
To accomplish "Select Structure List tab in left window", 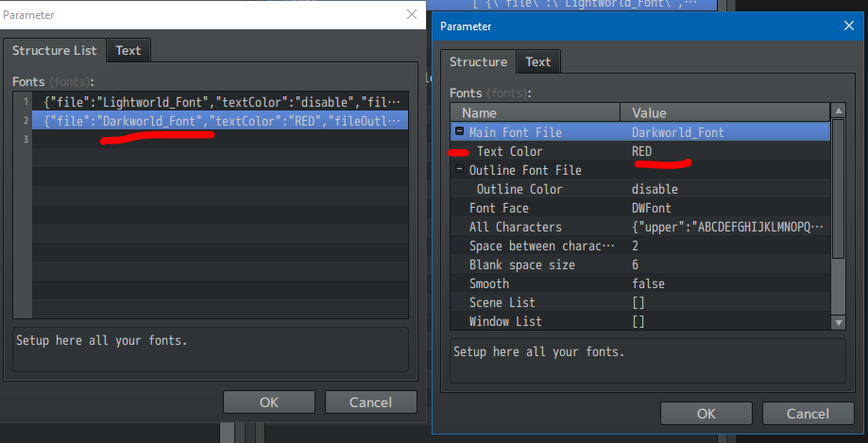I will point(54,50).
